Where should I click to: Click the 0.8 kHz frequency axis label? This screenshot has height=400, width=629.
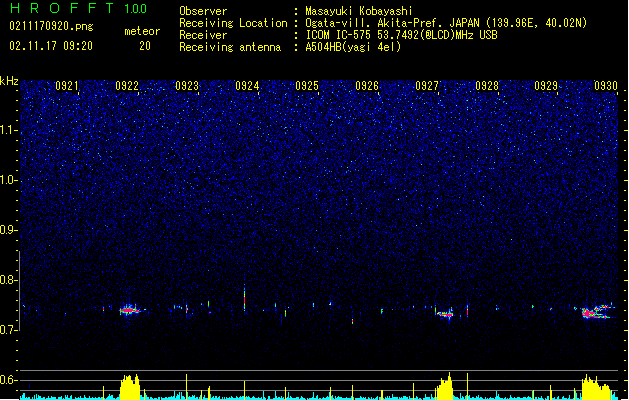[8, 280]
